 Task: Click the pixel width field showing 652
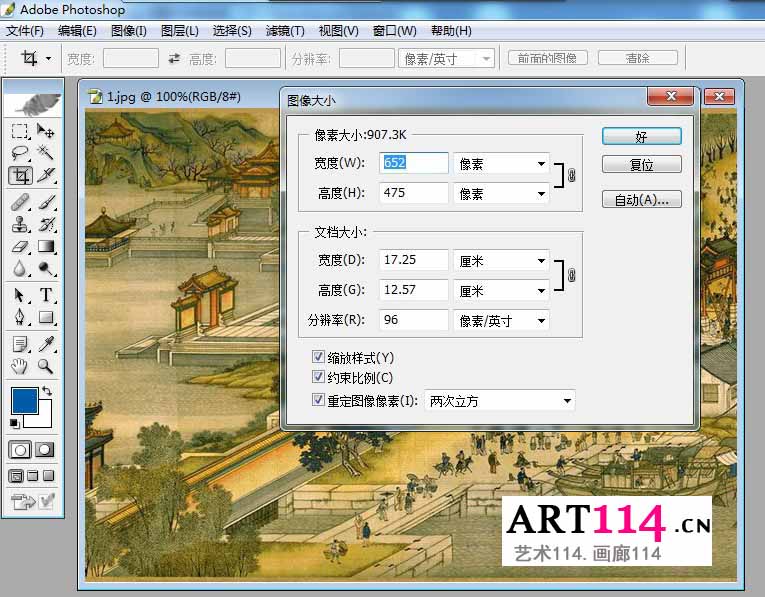point(414,162)
